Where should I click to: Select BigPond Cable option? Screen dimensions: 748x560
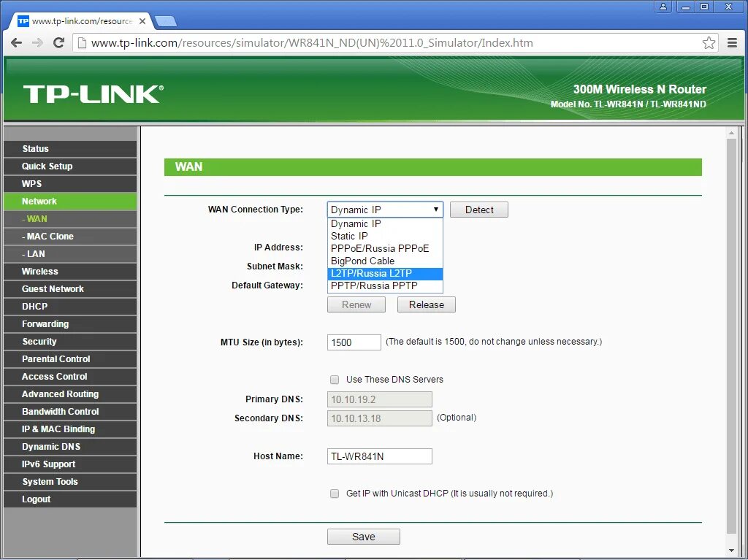pyautogui.click(x=385, y=261)
